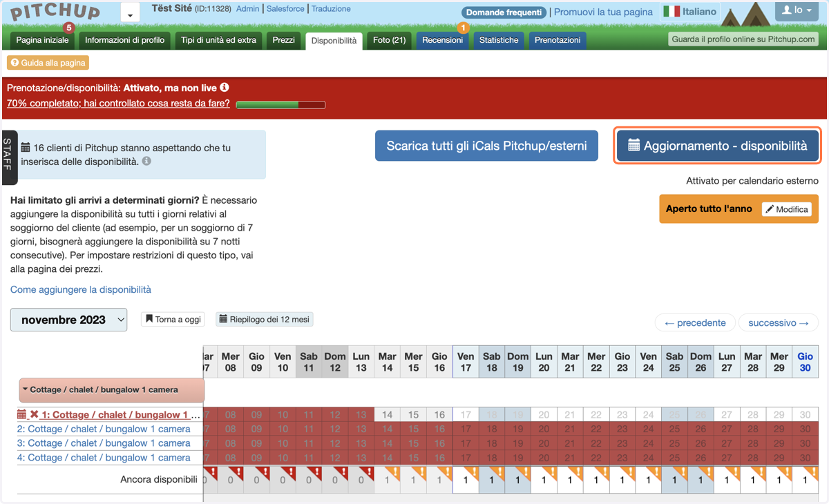Open Tipi di unità ed extra tab
Image resolution: width=829 pixels, height=504 pixels.
tap(218, 41)
